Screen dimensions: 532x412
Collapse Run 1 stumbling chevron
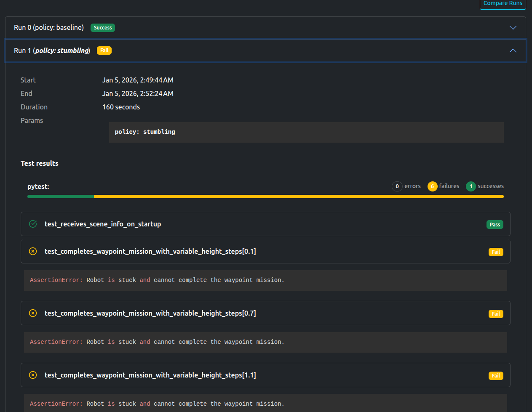513,51
